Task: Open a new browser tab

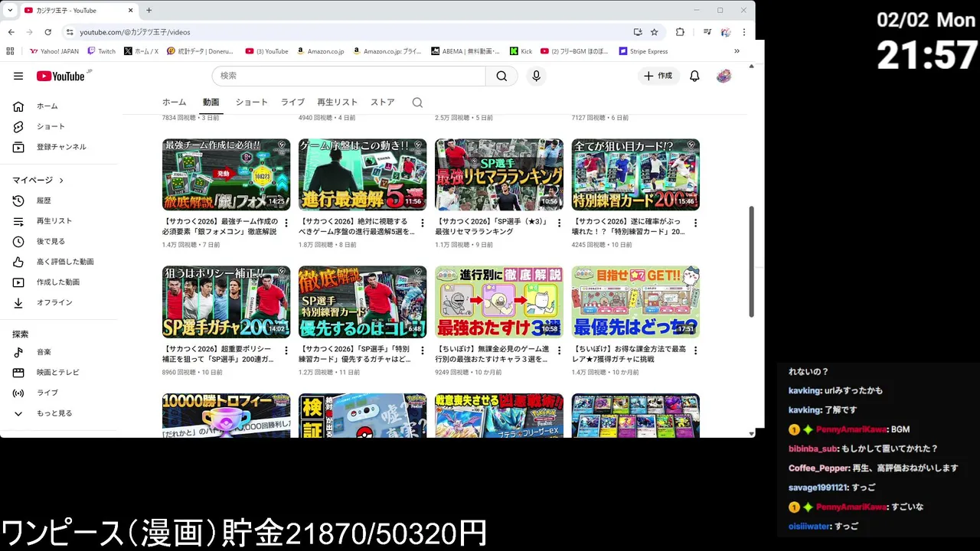Action: pos(149,11)
